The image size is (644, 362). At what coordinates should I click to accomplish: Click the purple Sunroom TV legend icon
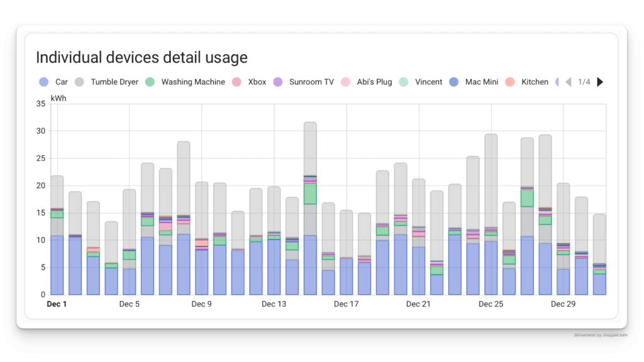tap(277, 82)
